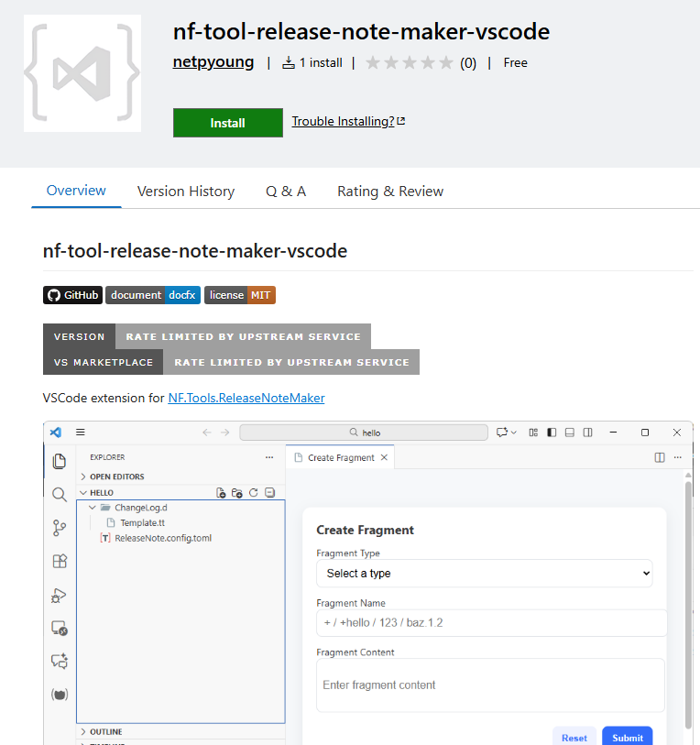Open the Explorer view in activity bar
This screenshot has height=745, width=700.
(60, 461)
